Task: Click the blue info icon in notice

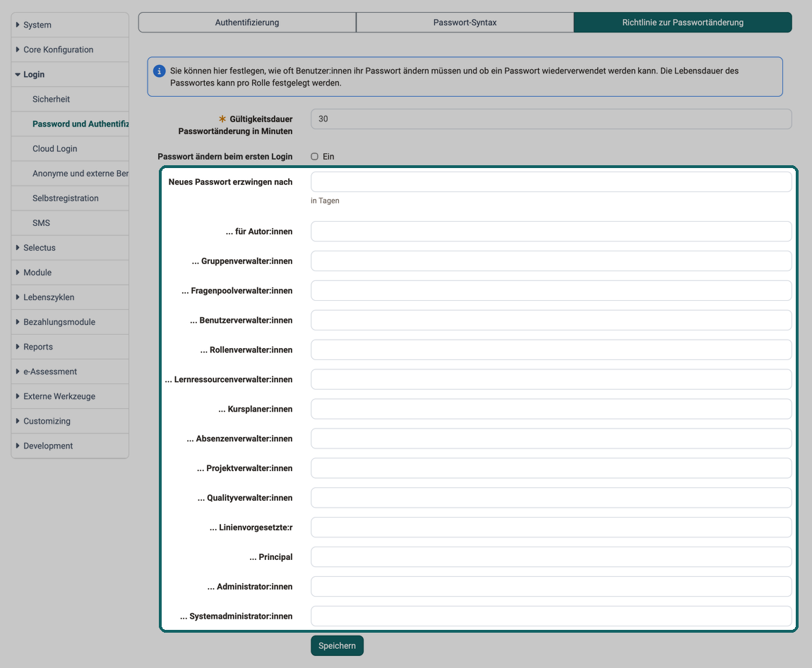Action: pos(159,71)
